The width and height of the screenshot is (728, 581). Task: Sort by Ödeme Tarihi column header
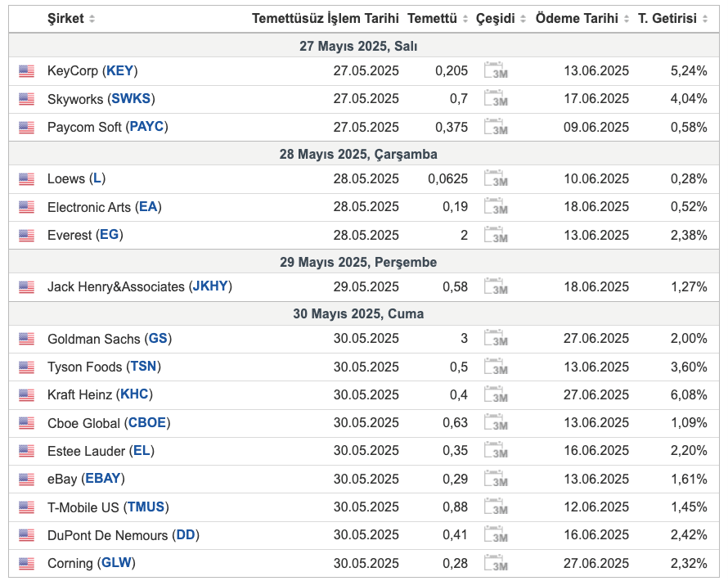pyautogui.click(x=582, y=19)
